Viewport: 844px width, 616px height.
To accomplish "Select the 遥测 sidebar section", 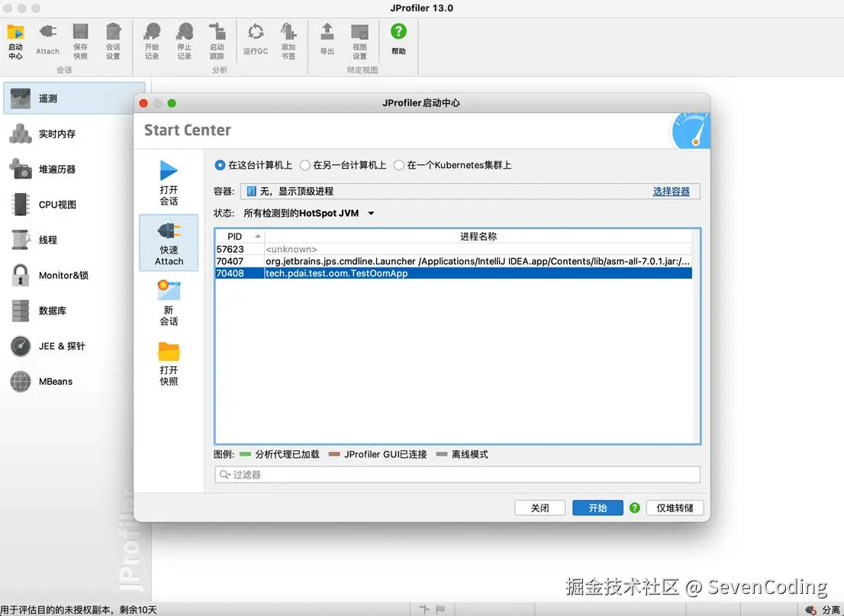I will tap(74, 98).
